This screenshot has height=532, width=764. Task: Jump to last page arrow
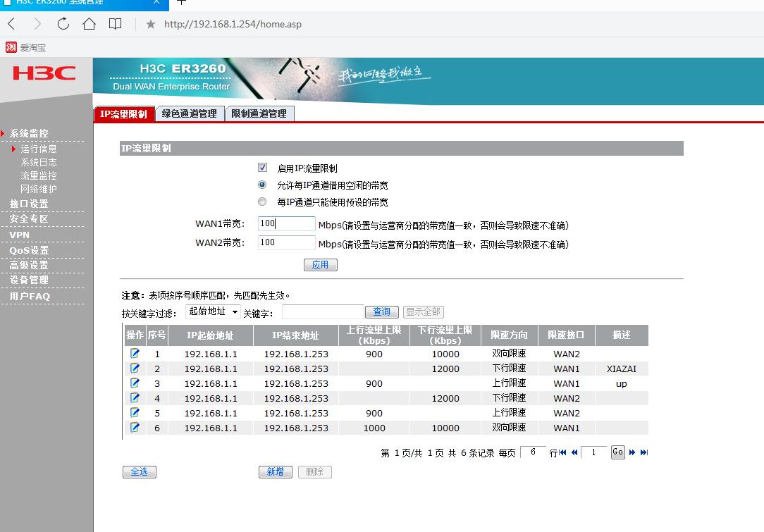point(643,452)
